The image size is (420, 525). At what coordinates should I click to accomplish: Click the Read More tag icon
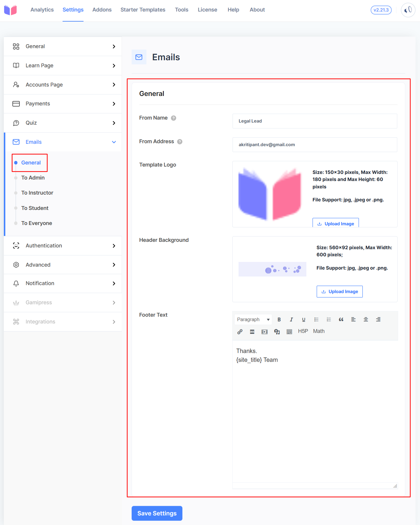pyautogui.click(x=252, y=332)
